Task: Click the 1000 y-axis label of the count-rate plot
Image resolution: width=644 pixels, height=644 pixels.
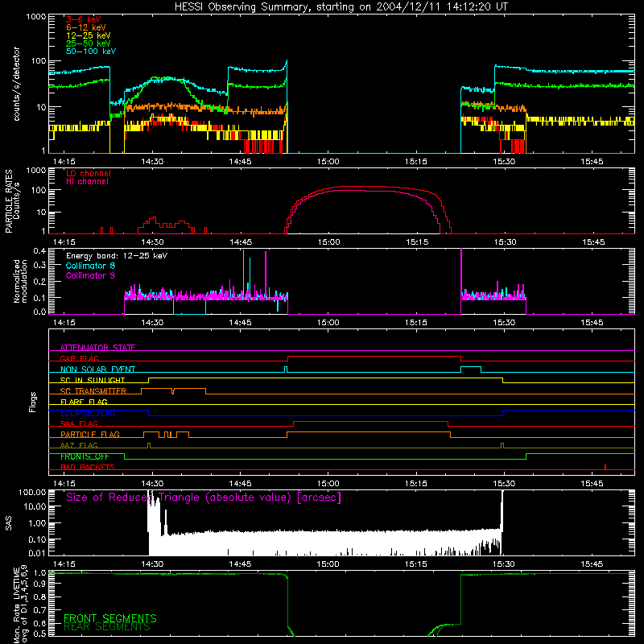Action: pos(35,17)
